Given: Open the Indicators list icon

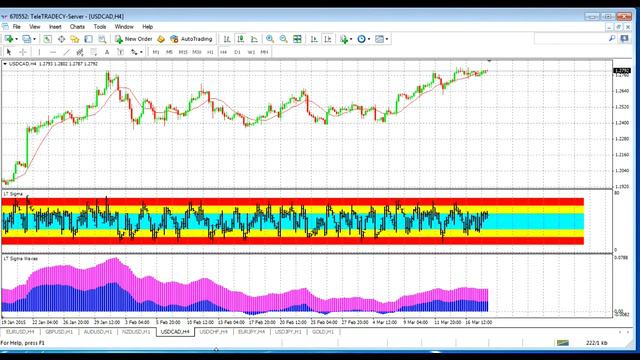Looking at the screenshot, I should pyautogui.click(x=344, y=39).
